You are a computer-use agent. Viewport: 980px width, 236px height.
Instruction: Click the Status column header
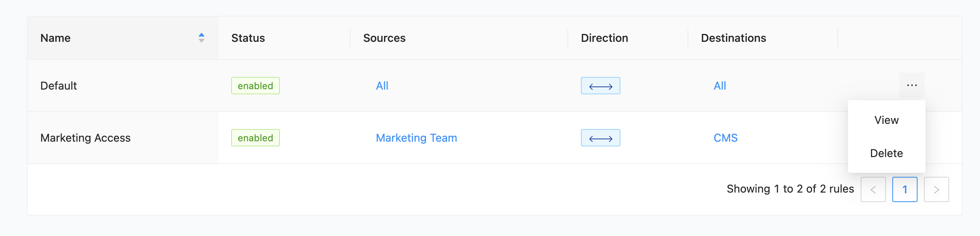(248, 38)
